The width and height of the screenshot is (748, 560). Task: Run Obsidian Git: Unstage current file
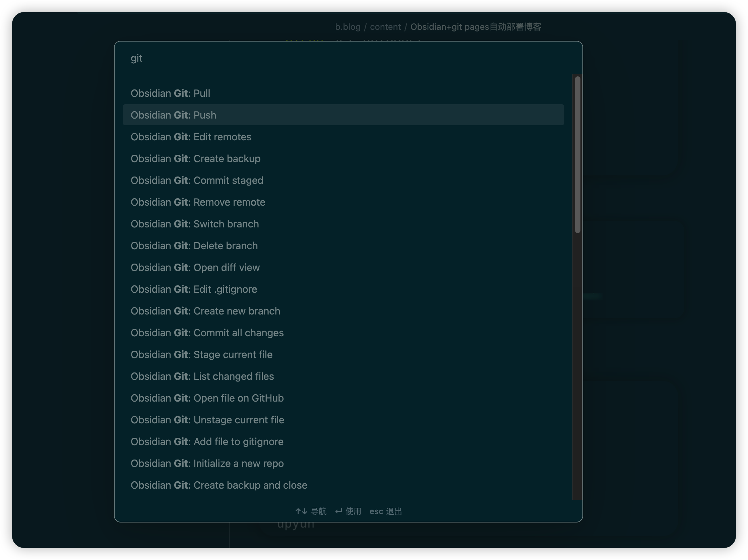207,420
